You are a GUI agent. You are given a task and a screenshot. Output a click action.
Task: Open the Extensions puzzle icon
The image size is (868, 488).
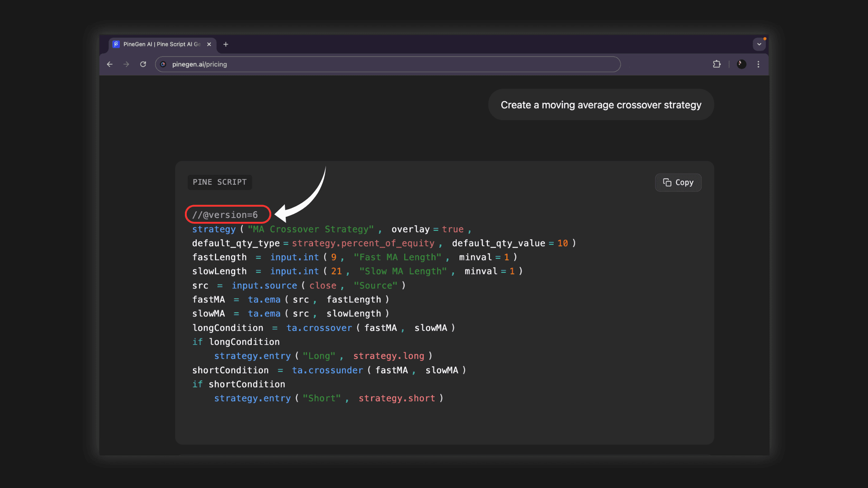717,64
